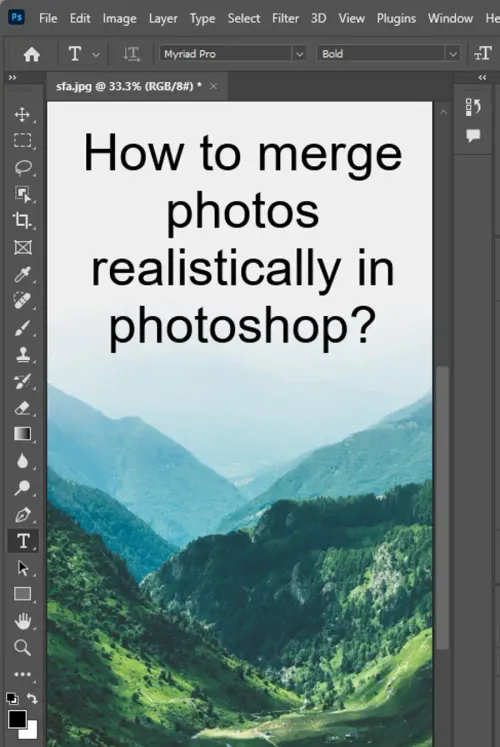The height and width of the screenshot is (747, 500).
Task: Select the Eraser tool
Action: point(22,408)
